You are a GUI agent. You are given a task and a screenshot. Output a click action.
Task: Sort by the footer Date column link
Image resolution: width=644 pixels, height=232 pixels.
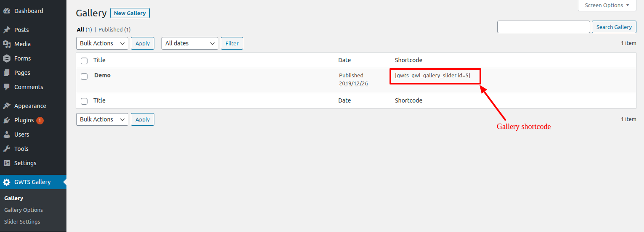tap(345, 100)
